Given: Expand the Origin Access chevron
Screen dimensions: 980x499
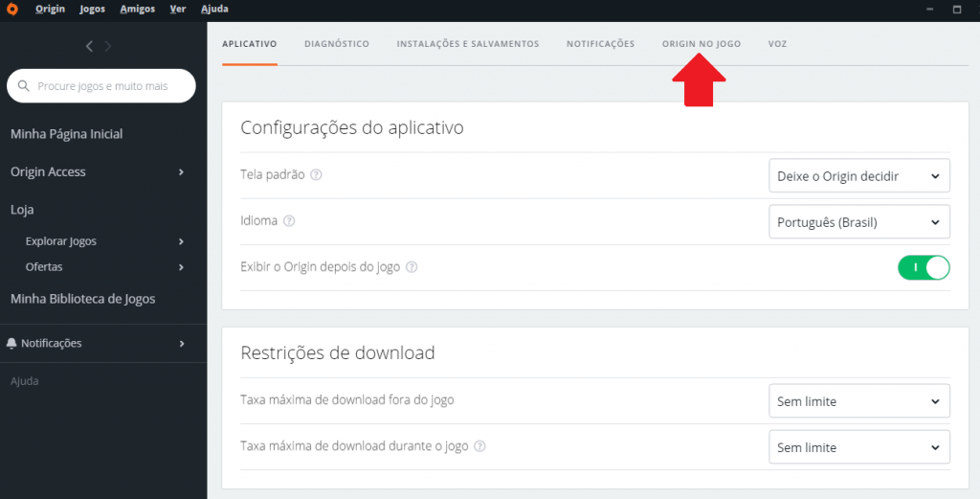Looking at the screenshot, I should [181, 172].
